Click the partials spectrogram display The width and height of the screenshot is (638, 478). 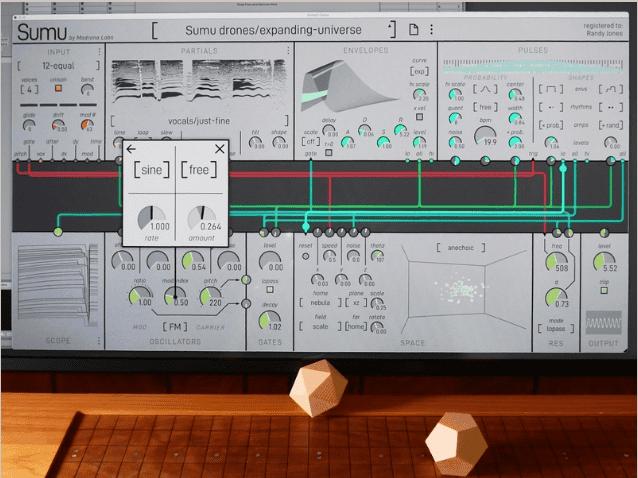pyautogui.click(x=199, y=82)
